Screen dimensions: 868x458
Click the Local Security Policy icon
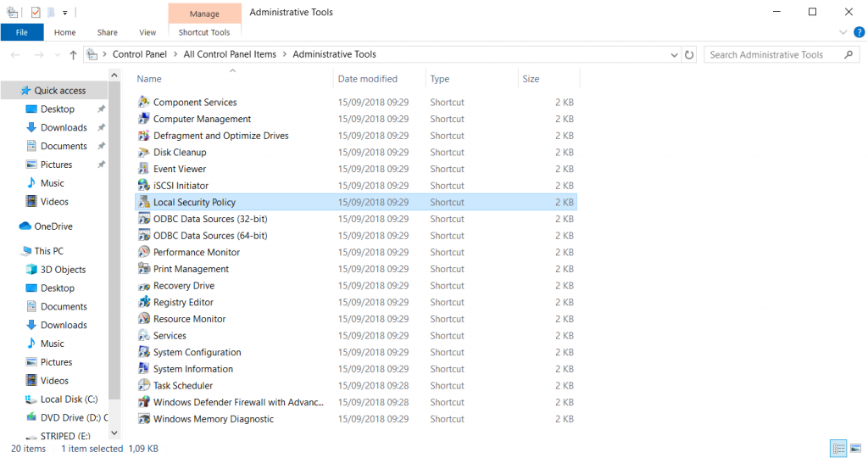click(x=144, y=202)
